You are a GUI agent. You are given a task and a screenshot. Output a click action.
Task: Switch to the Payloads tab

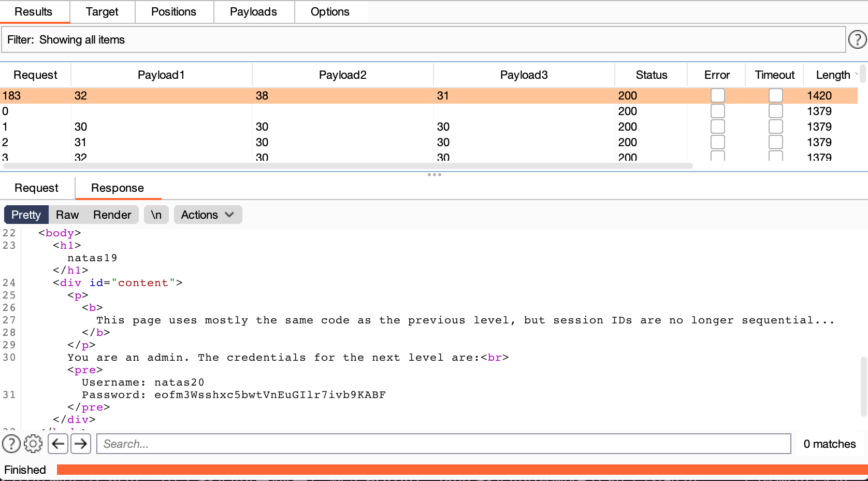(x=253, y=12)
